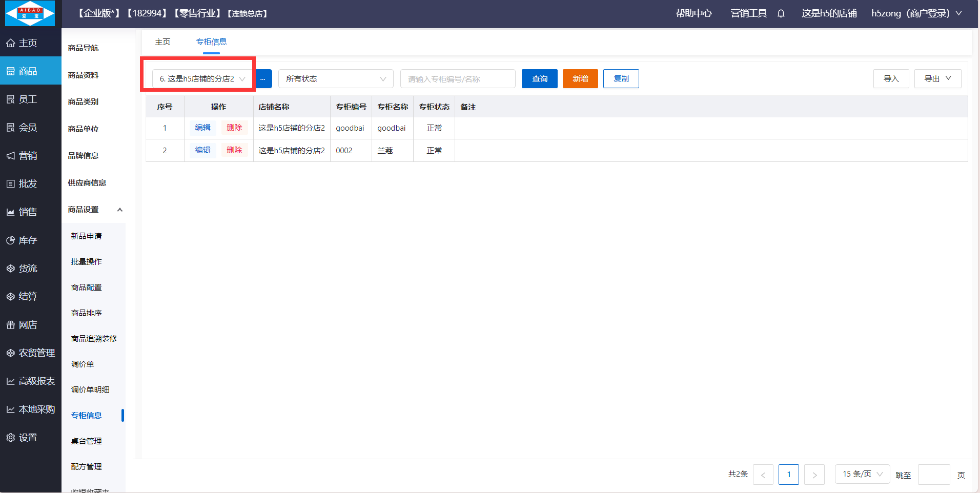Go to previous page arrow
The image size is (980, 493).
763,475
